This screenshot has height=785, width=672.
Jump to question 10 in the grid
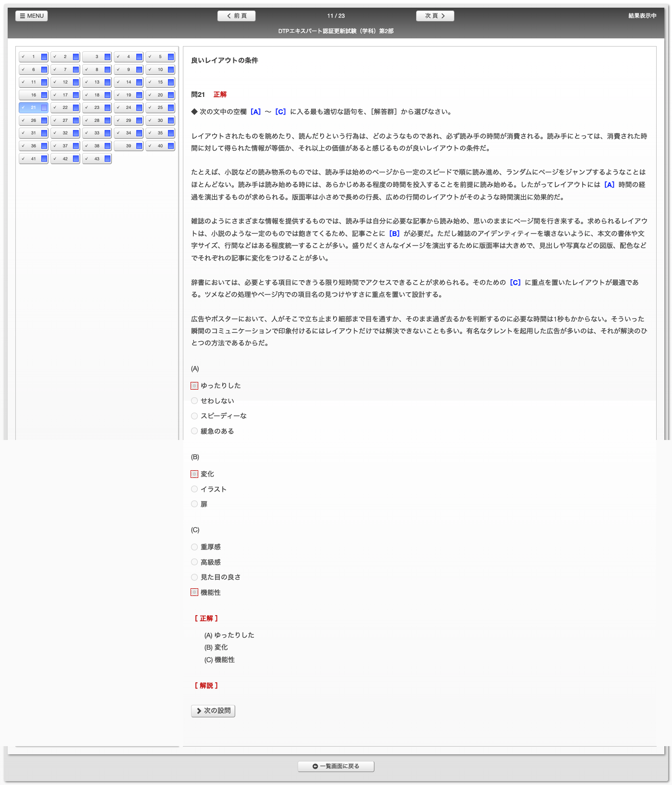pos(160,70)
